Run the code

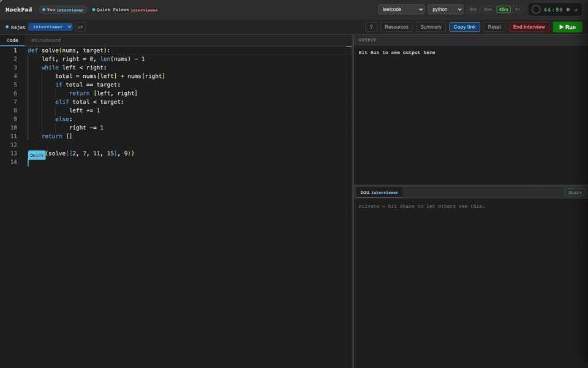point(567,27)
